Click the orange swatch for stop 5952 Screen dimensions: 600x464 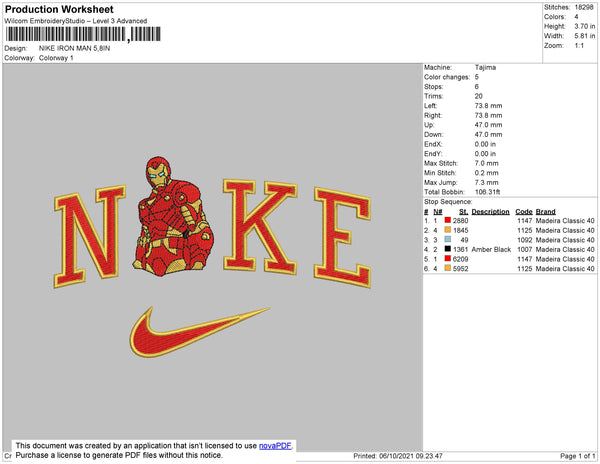tap(447, 268)
